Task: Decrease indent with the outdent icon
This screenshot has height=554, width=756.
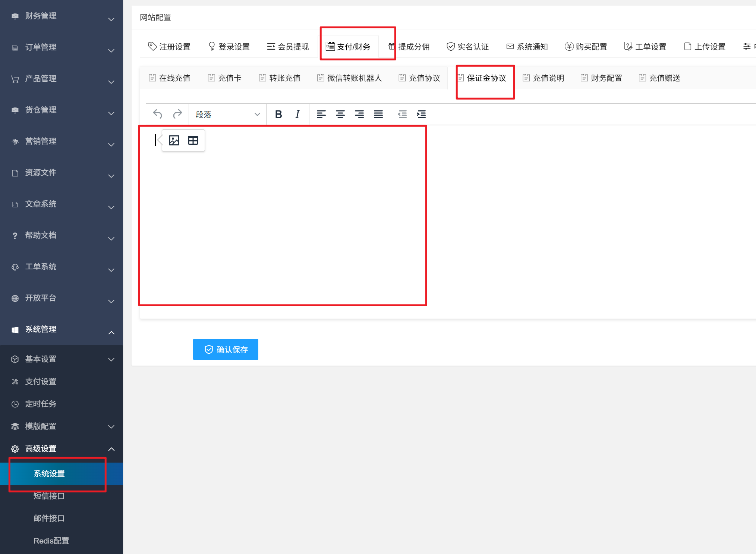Action: coord(402,114)
